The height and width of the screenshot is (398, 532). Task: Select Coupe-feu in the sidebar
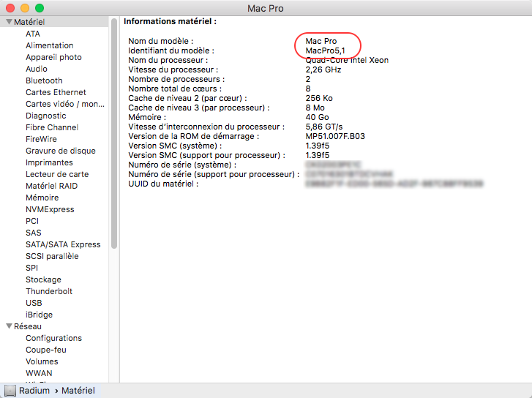[x=46, y=350]
